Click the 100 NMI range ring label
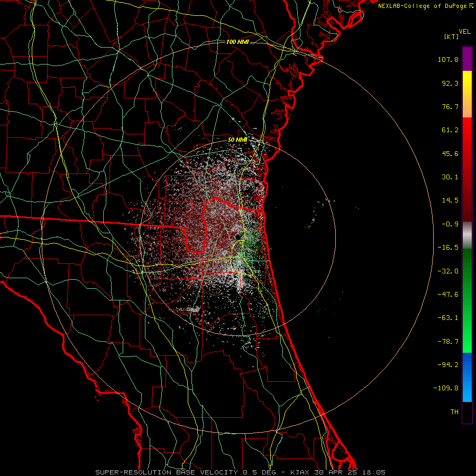The height and width of the screenshot is (476, 476). 237,42
